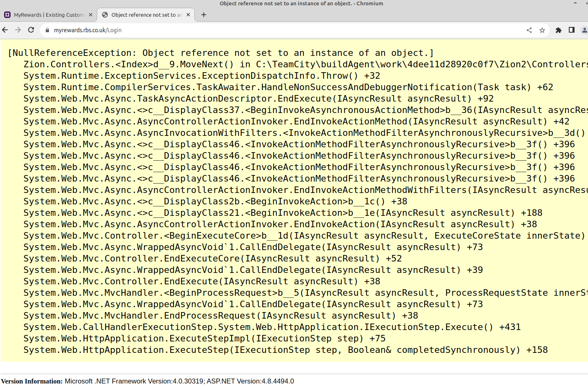Open the user profile avatar menu
This screenshot has width=588, height=390.
pos(584,30)
